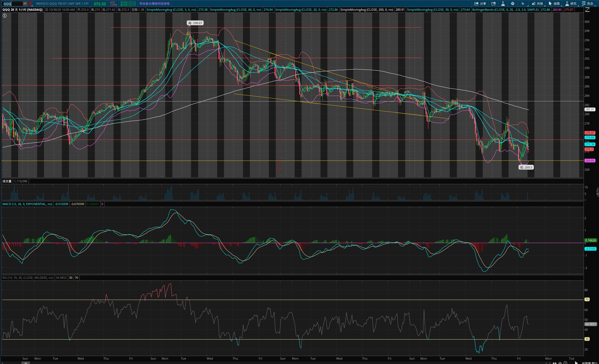Click the time-axis scroll bar thumb
This screenshot has width=599, height=364.
26,363
